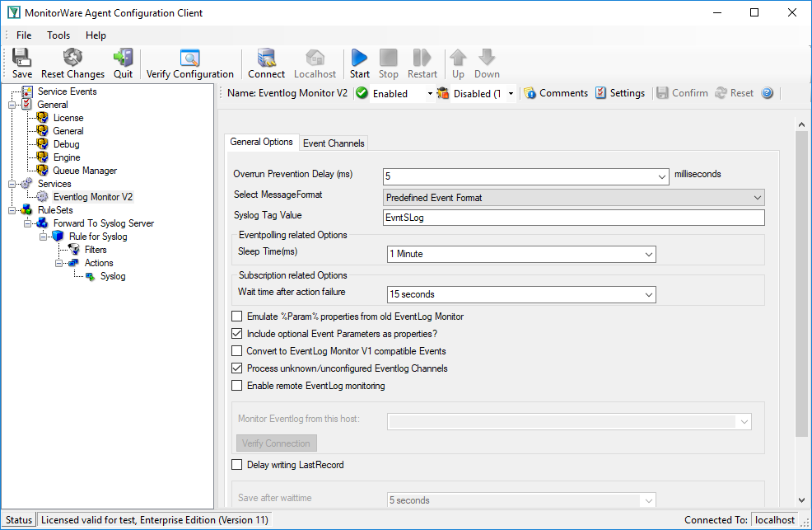Collapse the Rule for Syslog node
The image size is (812, 530).
(43, 237)
